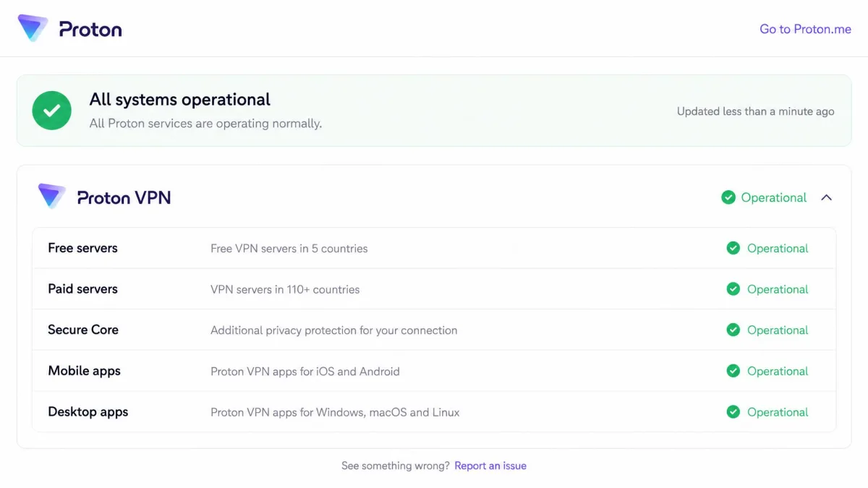Screen dimensions: 868x488
Task: Click 'Free VPN servers in 5 countries' text
Action: [289, 249]
